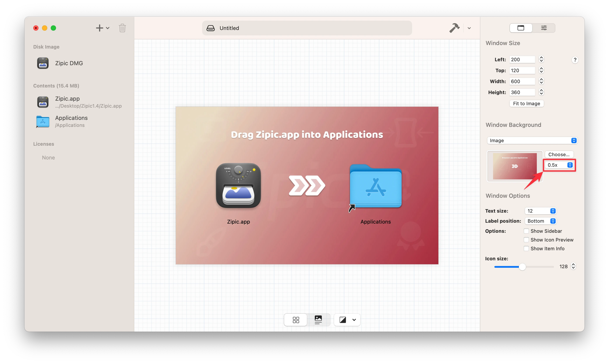Image resolution: width=609 pixels, height=364 pixels.
Task: Open the add menu chevron beside plus
Action: click(108, 28)
